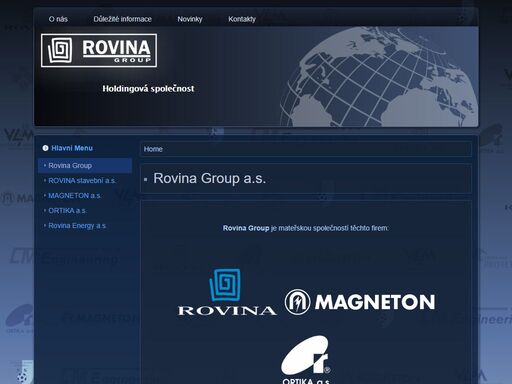The height and width of the screenshot is (384, 512).
Task: Open Kontakty in the top menu
Action: [242, 19]
